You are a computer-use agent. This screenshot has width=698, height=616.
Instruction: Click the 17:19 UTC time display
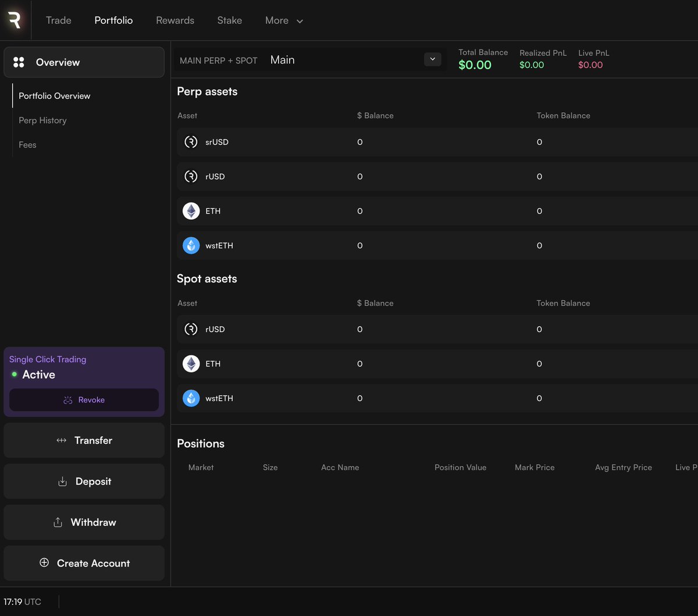click(x=24, y=601)
